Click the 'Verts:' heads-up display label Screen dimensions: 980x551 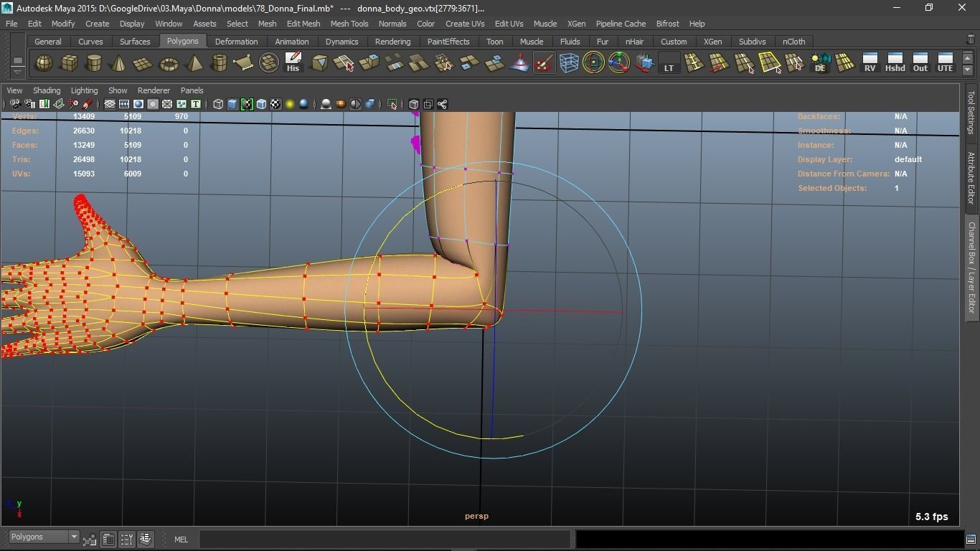(x=24, y=116)
